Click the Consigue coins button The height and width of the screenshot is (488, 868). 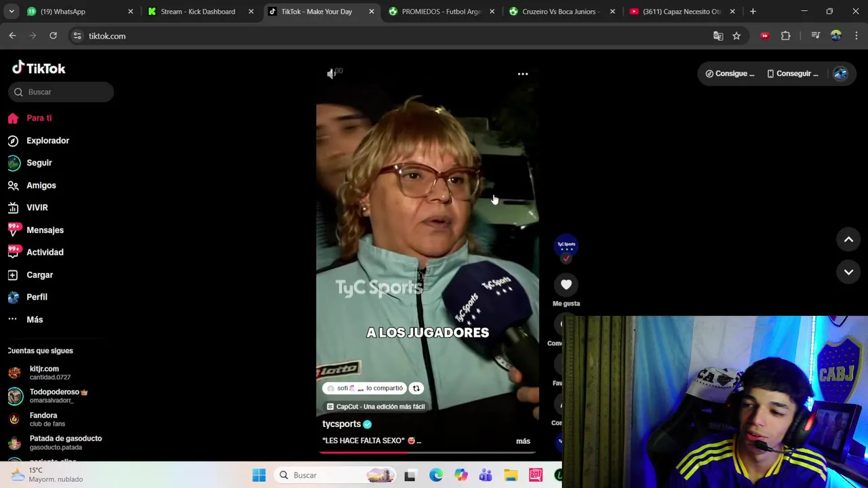coord(729,74)
